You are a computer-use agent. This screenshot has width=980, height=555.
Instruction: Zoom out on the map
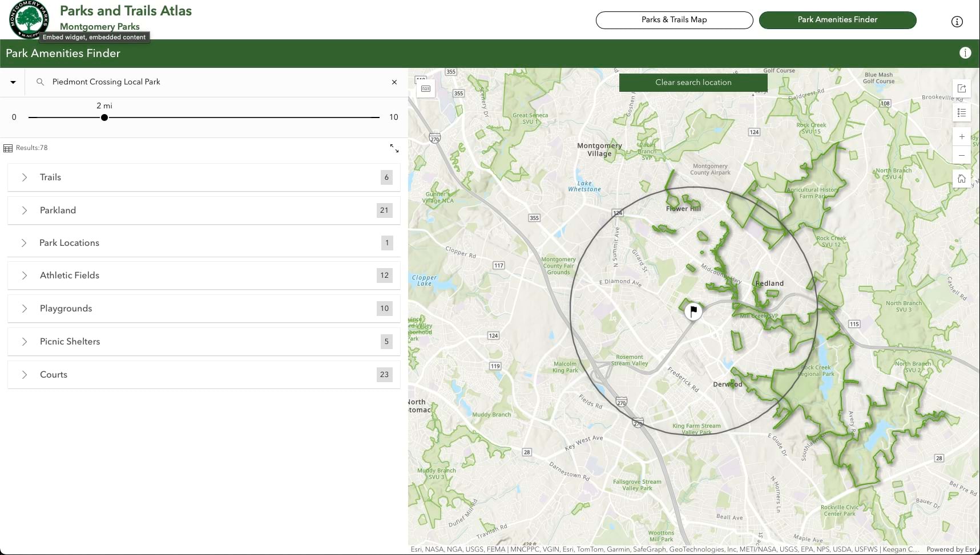click(962, 155)
